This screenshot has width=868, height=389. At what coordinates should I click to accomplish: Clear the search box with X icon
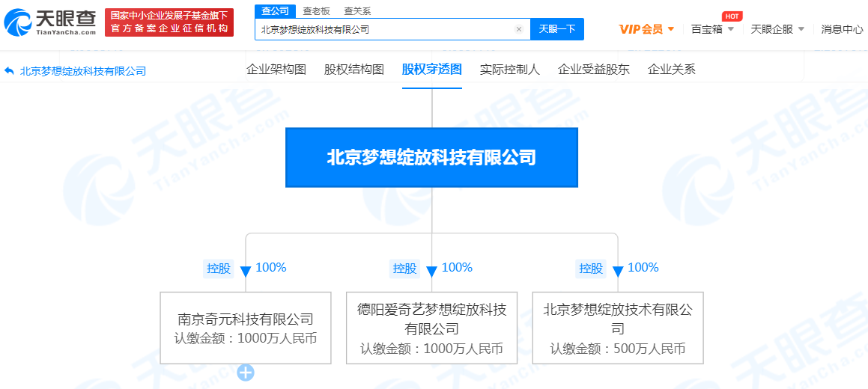(518, 30)
